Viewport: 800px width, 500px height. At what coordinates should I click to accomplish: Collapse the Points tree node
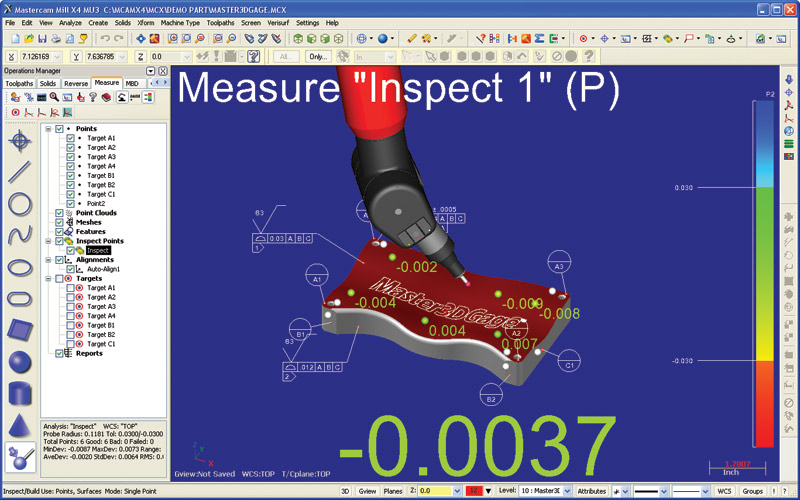48,129
